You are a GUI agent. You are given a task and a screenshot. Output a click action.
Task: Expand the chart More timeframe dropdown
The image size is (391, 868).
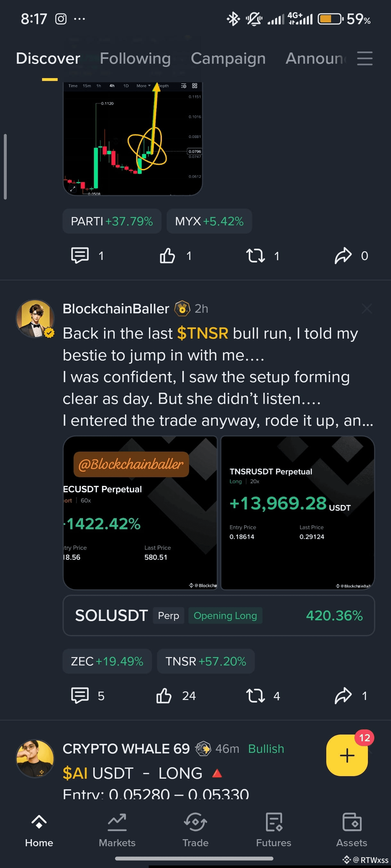pyautogui.click(x=143, y=86)
